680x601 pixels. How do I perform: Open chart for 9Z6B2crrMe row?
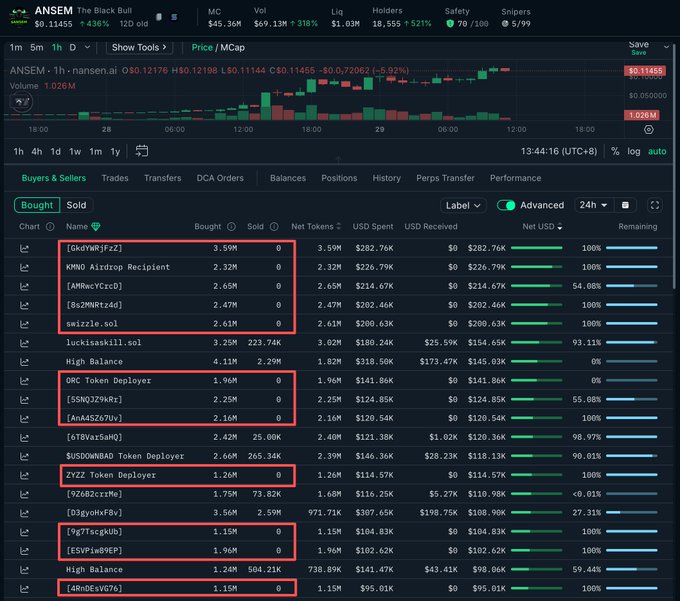coord(24,494)
